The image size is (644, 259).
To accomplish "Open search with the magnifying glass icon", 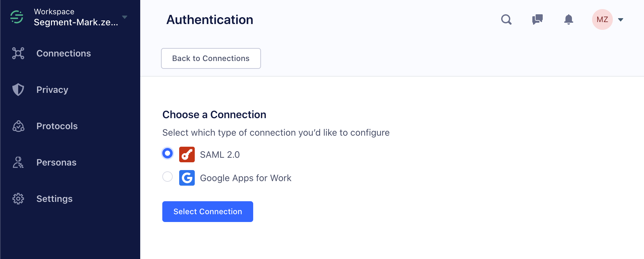I will 506,19.
